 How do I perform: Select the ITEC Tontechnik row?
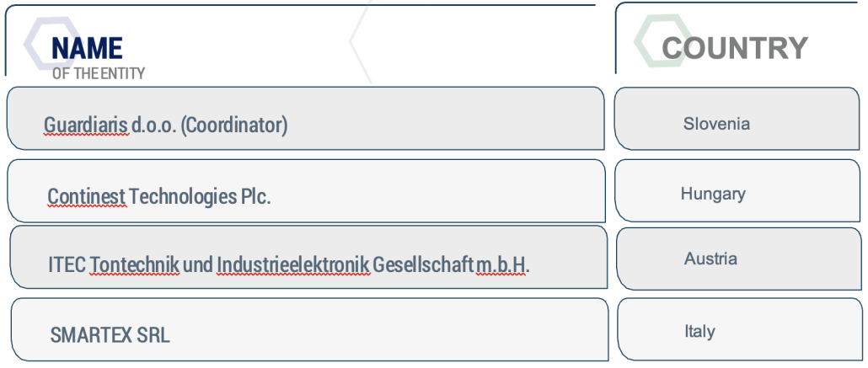308,257
